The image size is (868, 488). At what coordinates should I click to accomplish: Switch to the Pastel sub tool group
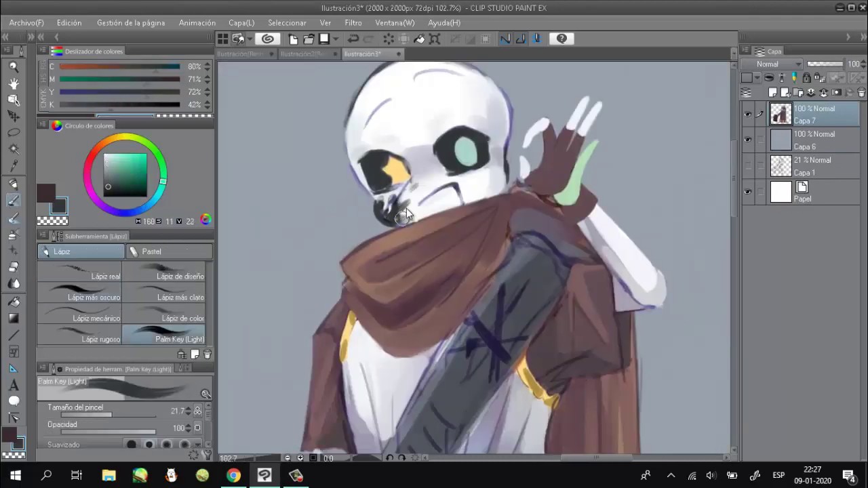click(170, 251)
